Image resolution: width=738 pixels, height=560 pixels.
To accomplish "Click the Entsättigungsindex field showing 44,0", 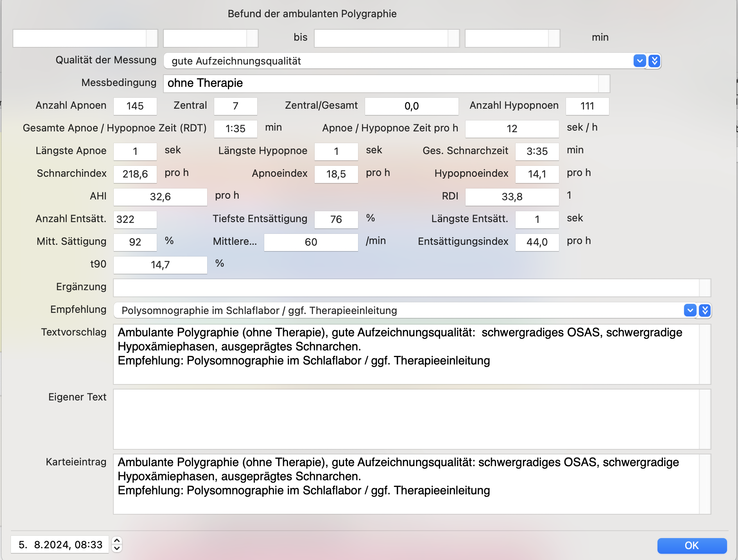I will [x=537, y=242].
